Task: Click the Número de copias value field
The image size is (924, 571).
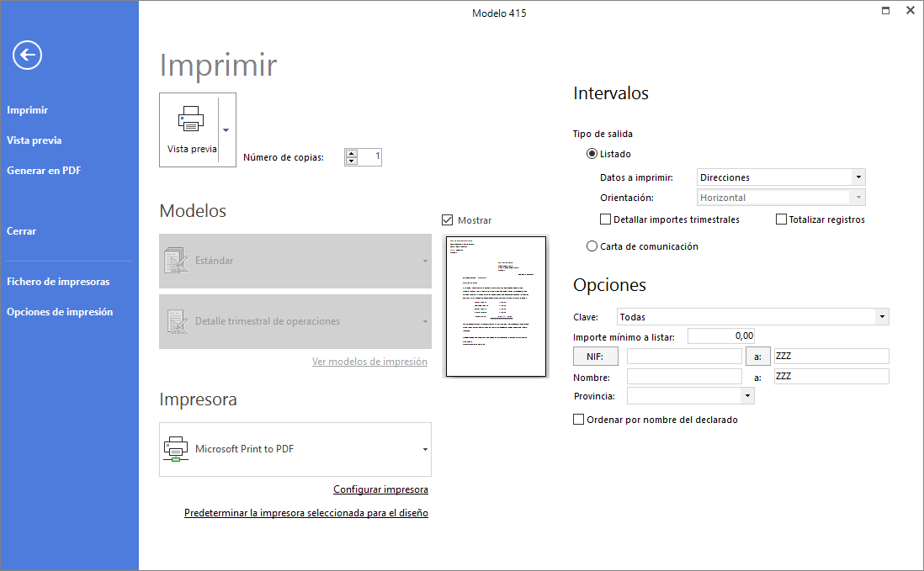Action: [369, 156]
